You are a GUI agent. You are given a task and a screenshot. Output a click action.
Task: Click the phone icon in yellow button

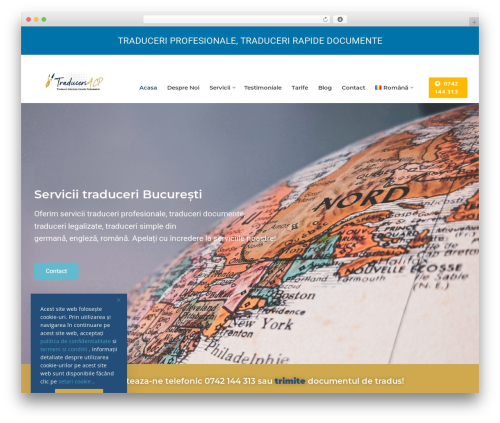[x=438, y=84]
